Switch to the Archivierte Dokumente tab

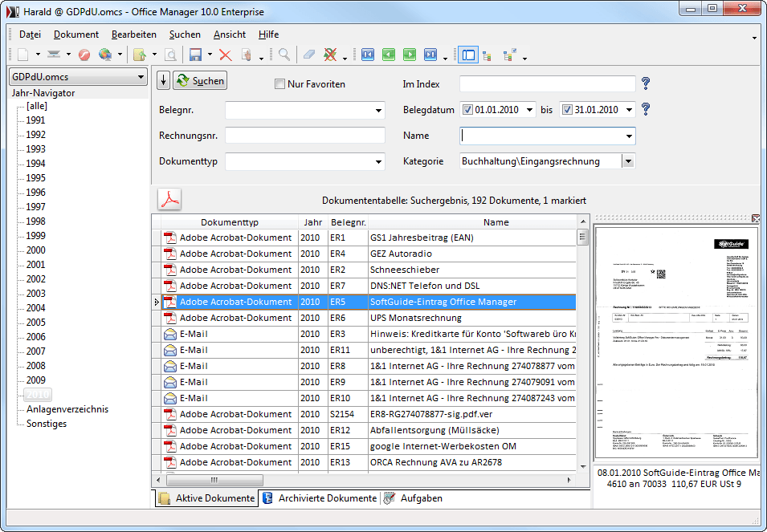[x=320, y=498]
